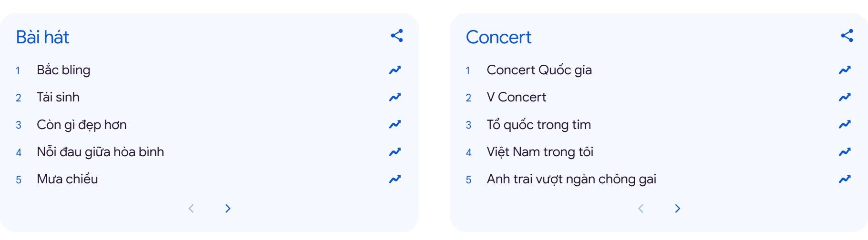
Task: Open Tổ quốc trong tim concert
Action: tap(538, 125)
